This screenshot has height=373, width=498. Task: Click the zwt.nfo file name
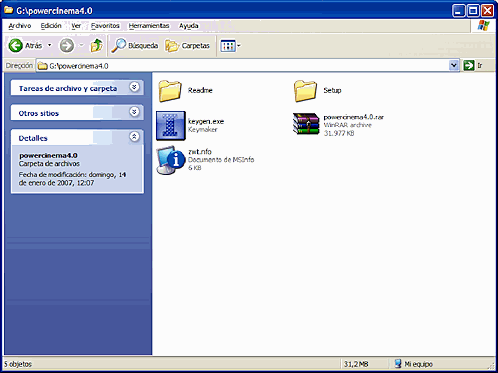200,152
